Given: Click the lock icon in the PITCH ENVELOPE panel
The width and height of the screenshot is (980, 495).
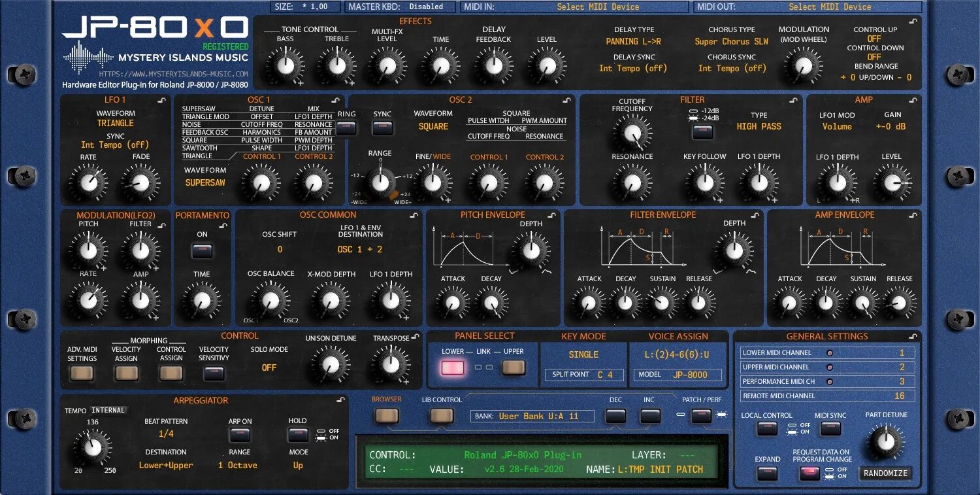Looking at the screenshot, I should [553, 216].
